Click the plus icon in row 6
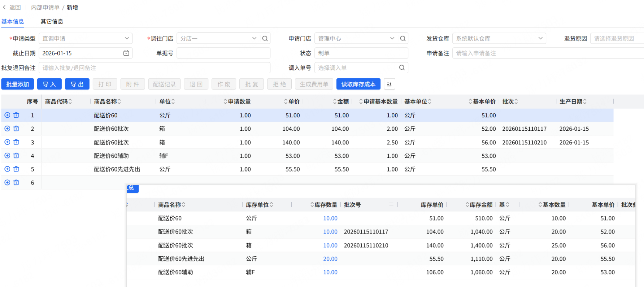The image size is (644, 287). pos(7,182)
